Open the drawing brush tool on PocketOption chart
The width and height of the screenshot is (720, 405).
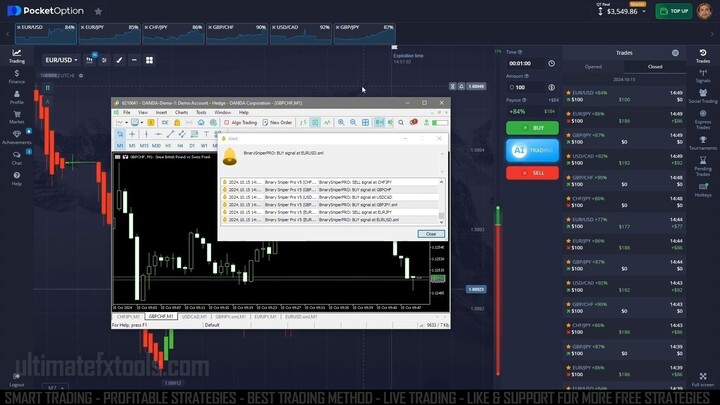tap(119, 60)
